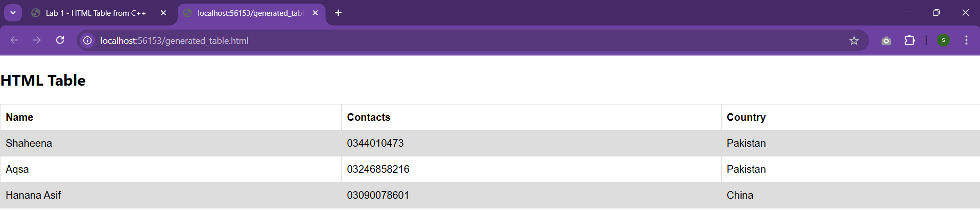The width and height of the screenshot is (980, 210).
Task: Open the Extensions puzzle menu
Action: pos(910,40)
